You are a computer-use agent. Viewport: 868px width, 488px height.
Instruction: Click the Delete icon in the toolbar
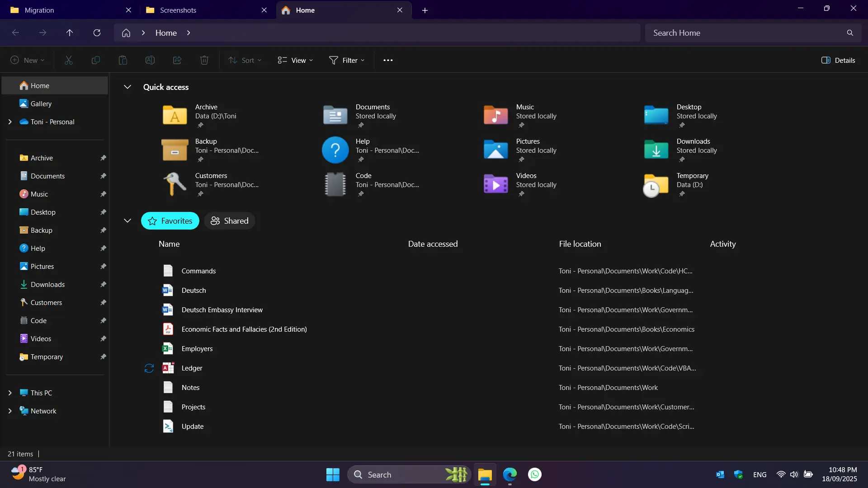(204, 60)
